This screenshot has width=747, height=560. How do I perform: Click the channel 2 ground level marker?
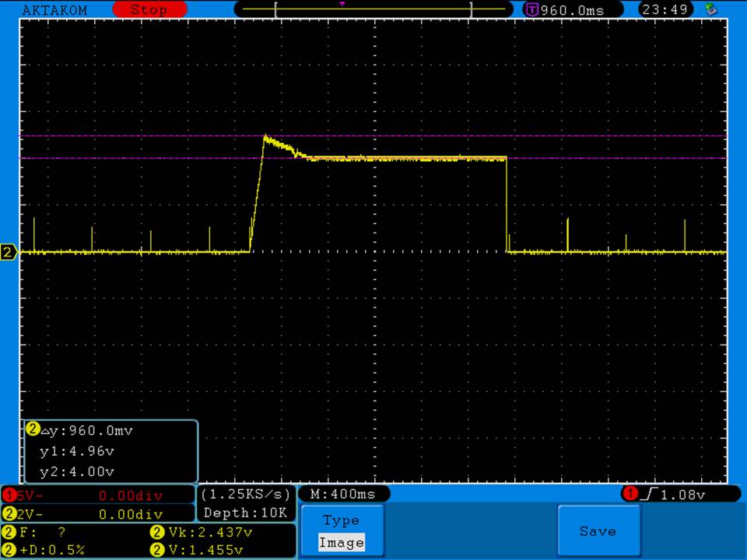9,252
